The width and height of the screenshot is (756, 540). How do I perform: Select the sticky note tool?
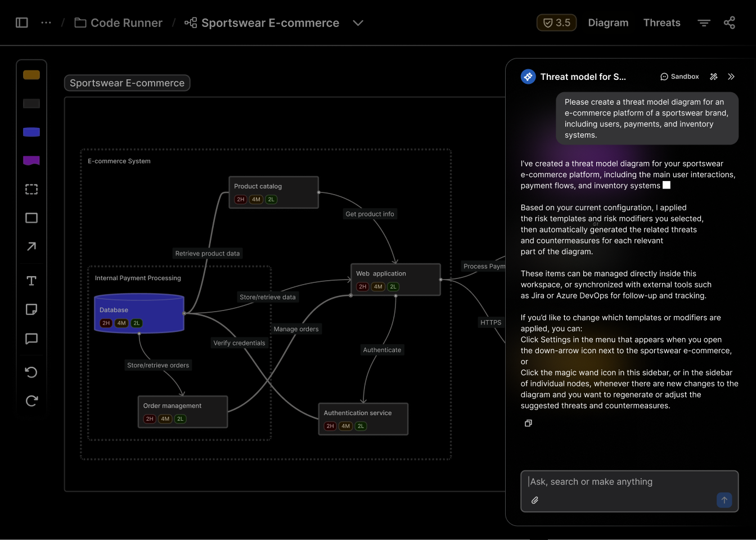(x=31, y=309)
